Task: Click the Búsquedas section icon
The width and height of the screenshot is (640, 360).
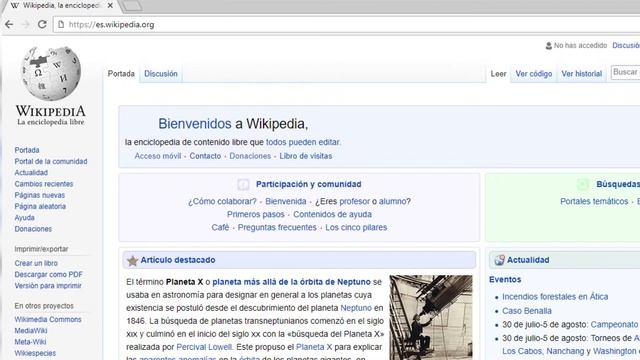Action: click(583, 184)
